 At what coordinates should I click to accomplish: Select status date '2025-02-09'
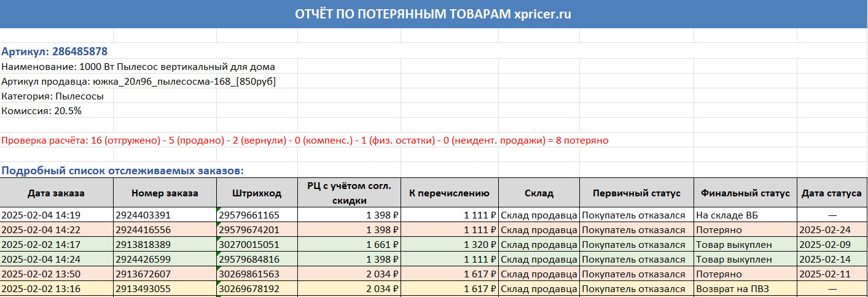click(x=832, y=245)
